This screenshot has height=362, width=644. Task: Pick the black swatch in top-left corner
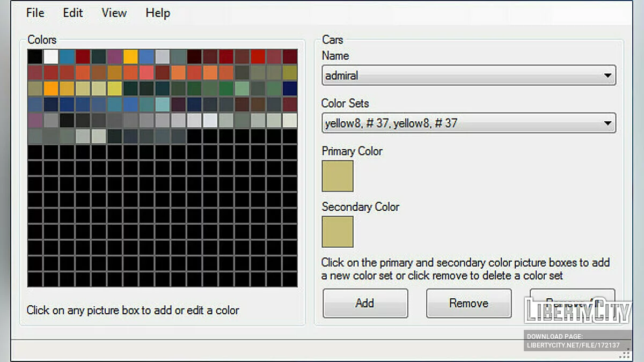pyautogui.click(x=35, y=57)
